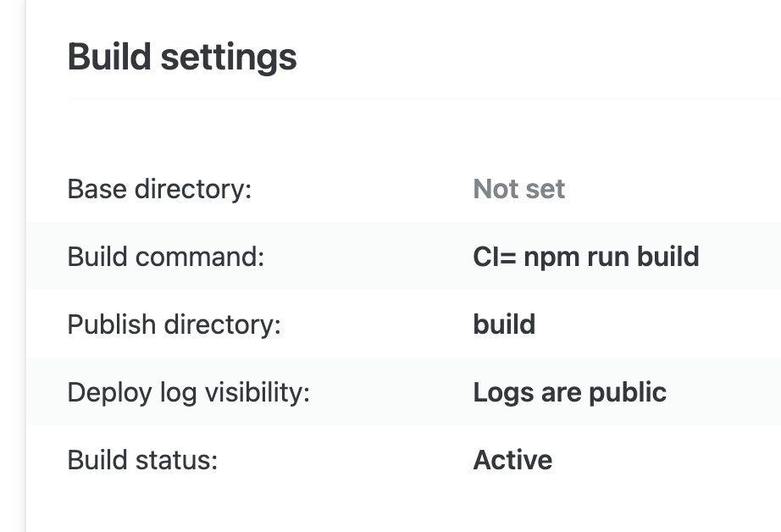Click the word 'public' in log visibility value
This screenshot has height=532, width=781.
click(x=628, y=392)
